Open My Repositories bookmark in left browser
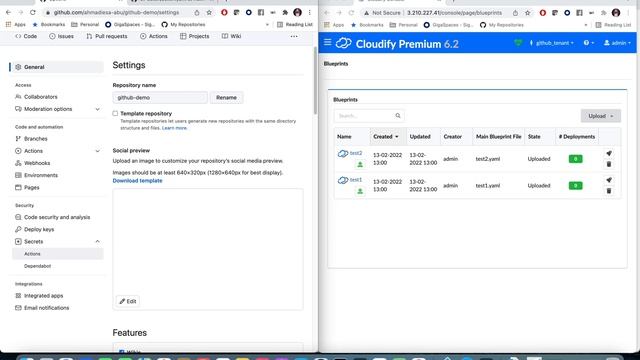 (x=183, y=24)
